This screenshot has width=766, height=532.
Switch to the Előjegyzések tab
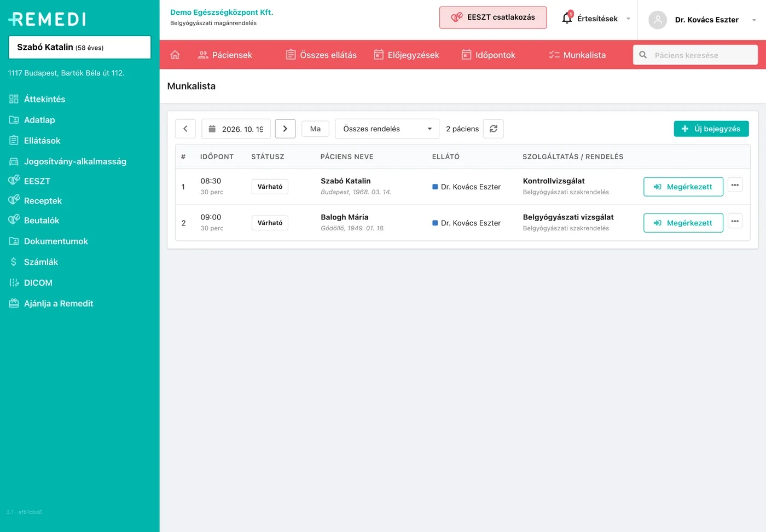click(x=407, y=55)
